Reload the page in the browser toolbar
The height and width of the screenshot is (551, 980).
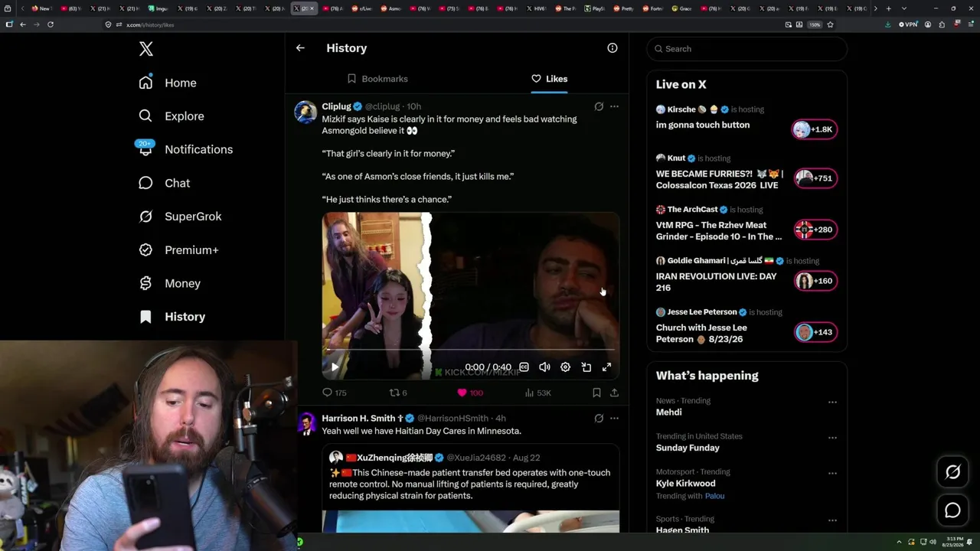[51, 24]
